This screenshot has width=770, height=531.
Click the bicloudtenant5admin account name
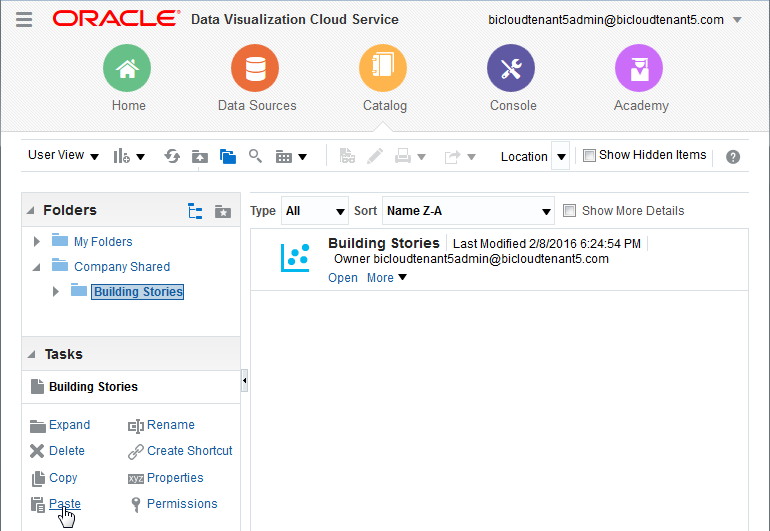(x=605, y=20)
